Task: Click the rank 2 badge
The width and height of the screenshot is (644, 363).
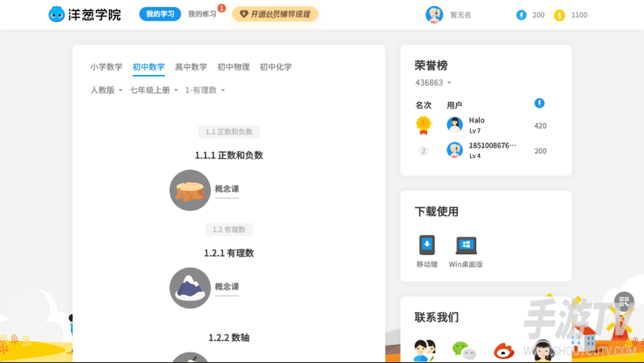Action: click(x=423, y=151)
